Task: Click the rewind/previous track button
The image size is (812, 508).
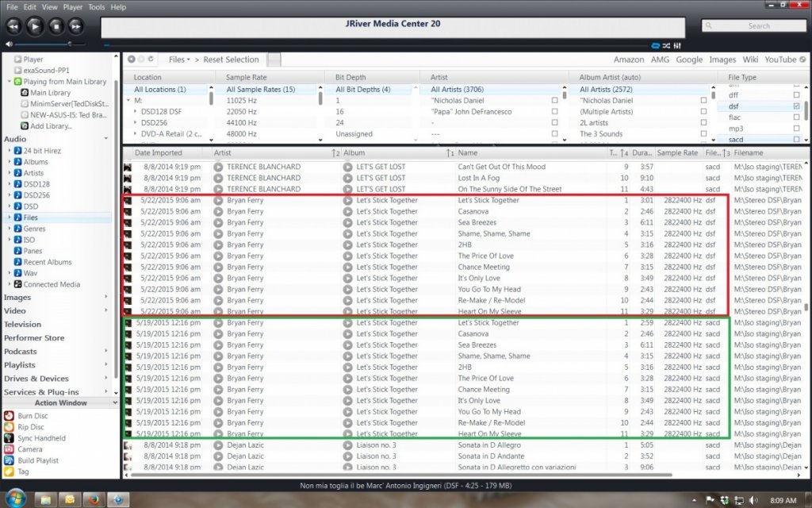Action: coord(13,26)
